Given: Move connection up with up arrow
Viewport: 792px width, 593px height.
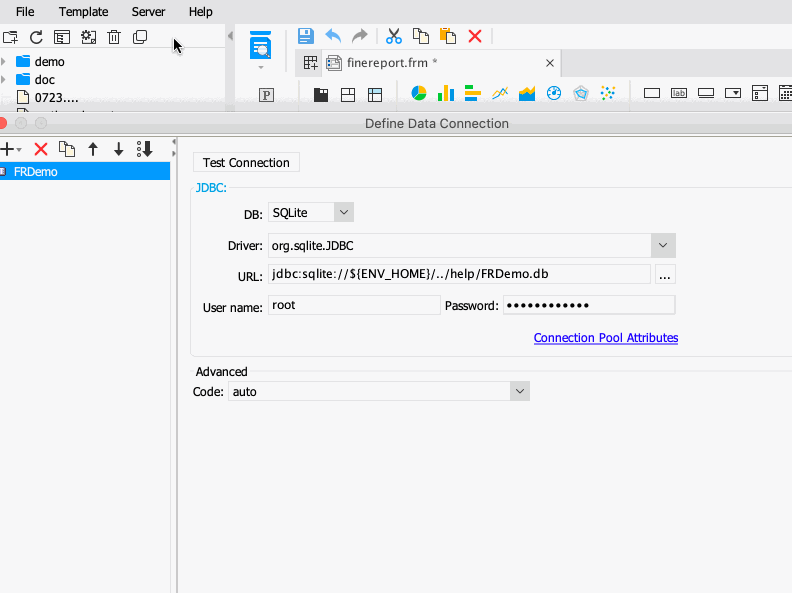Looking at the screenshot, I should pyautogui.click(x=93, y=149).
